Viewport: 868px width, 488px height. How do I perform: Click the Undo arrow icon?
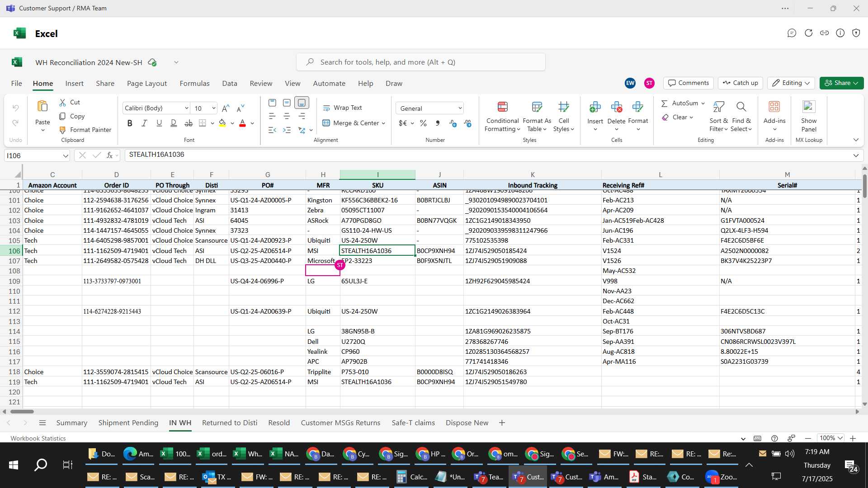[x=15, y=108]
